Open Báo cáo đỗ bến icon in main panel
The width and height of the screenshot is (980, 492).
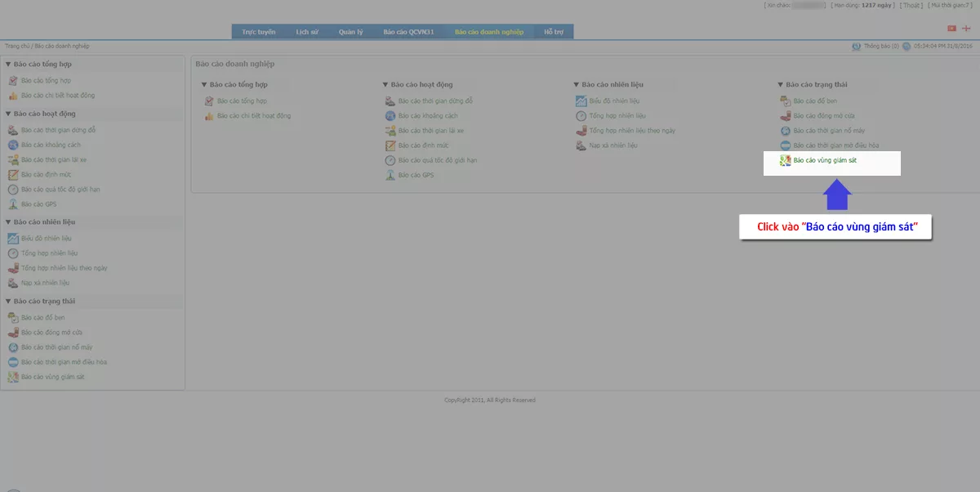coord(785,101)
